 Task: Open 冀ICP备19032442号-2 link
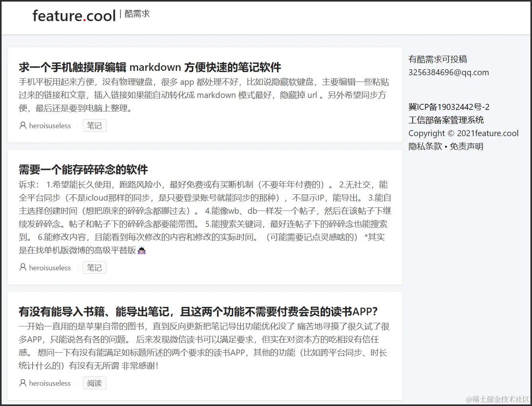click(449, 107)
